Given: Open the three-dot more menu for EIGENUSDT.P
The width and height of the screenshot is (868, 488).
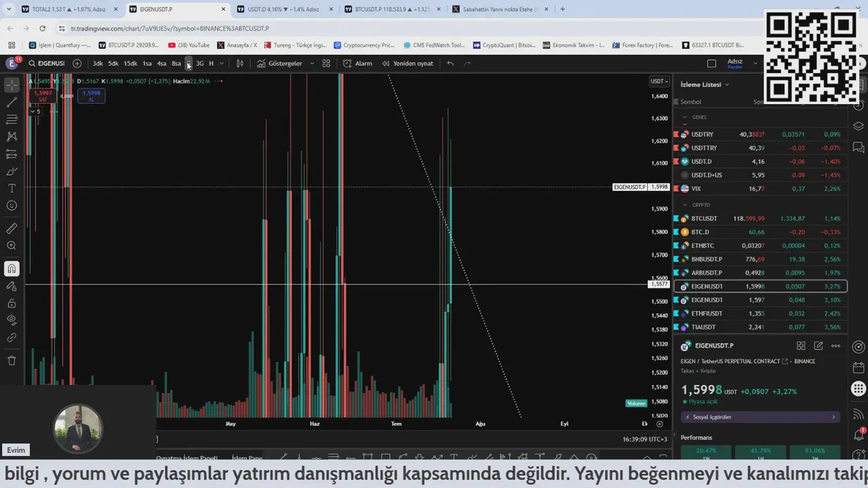Looking at the screenshot, I should point(835,346).
